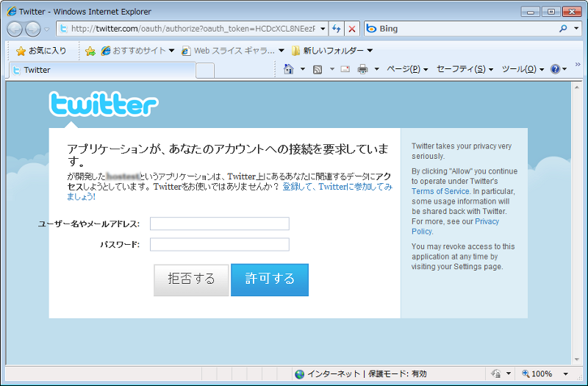This screenshot has height=386, width=588.
Task: Open the 新しいフォルダー favorites folder
Action: click(x=332, y=51)
